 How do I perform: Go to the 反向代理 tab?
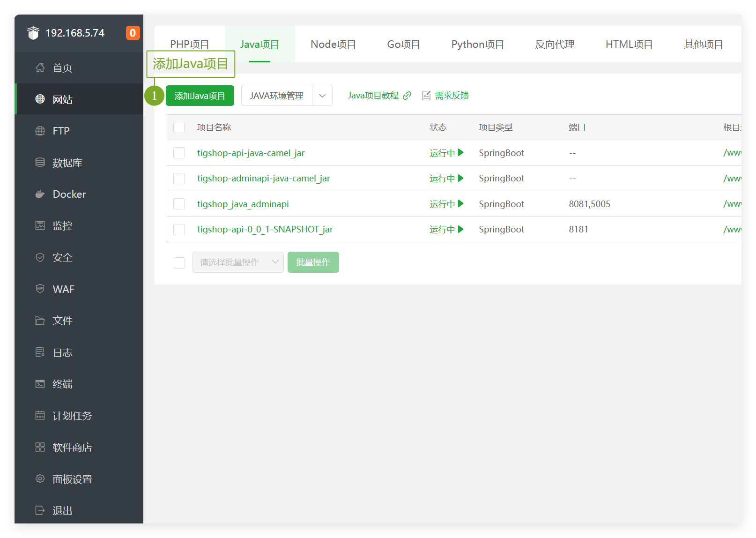coord(555,44)
